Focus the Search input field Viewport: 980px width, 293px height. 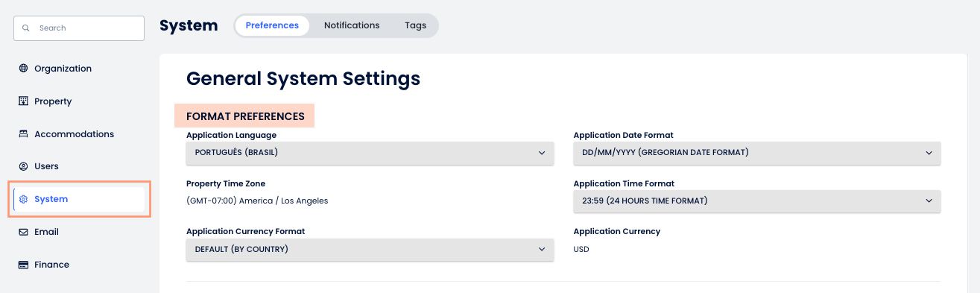(x=79, y=28)
